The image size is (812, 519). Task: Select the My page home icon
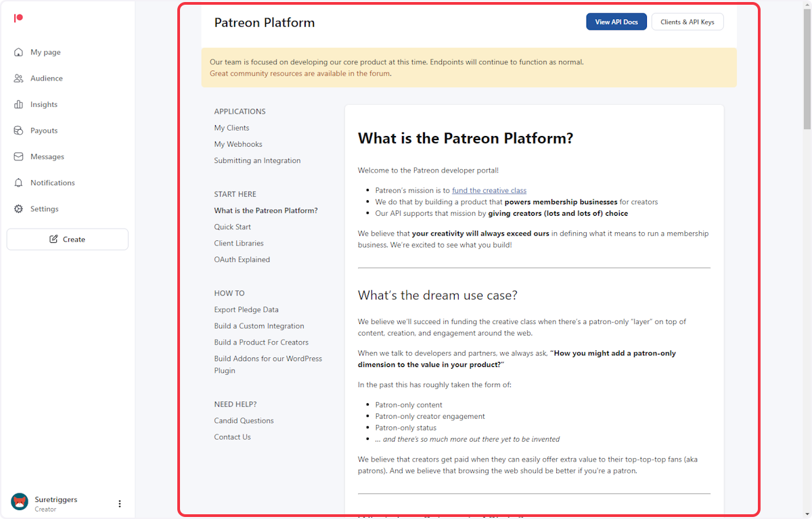pos(18,52)
